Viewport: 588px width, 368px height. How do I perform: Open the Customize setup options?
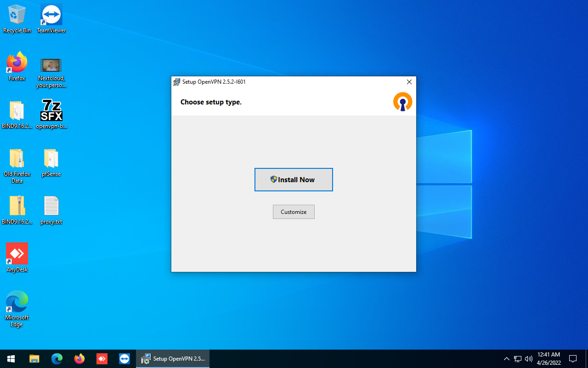click(294, 212)
